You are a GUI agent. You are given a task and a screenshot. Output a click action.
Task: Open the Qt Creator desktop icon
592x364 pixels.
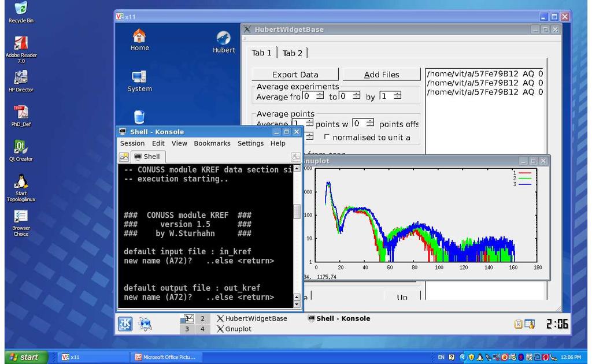coord(21,150)
